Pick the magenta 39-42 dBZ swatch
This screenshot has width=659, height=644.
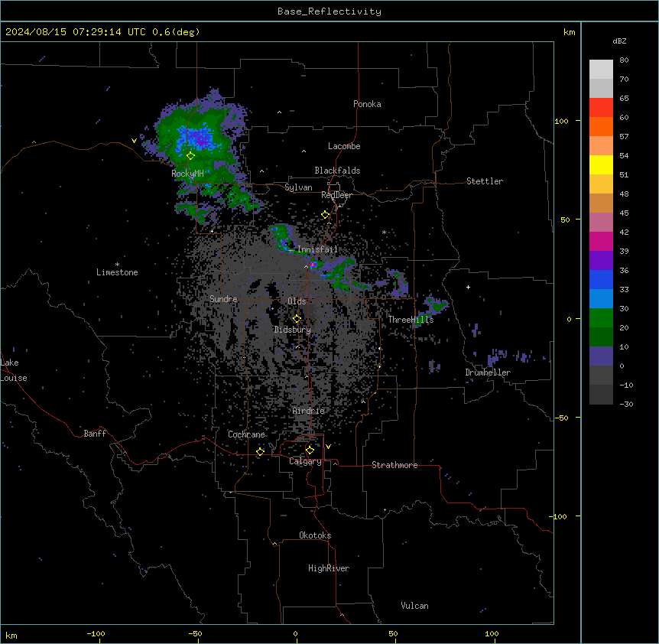click(601, 241)
